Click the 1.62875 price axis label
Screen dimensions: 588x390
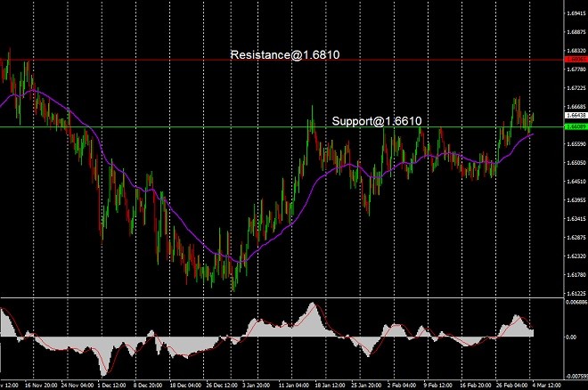pos(576,238)
